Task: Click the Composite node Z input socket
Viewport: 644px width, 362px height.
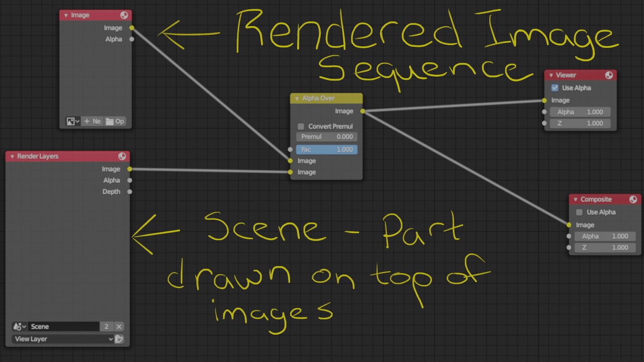Action: click(x=569, y=247)
